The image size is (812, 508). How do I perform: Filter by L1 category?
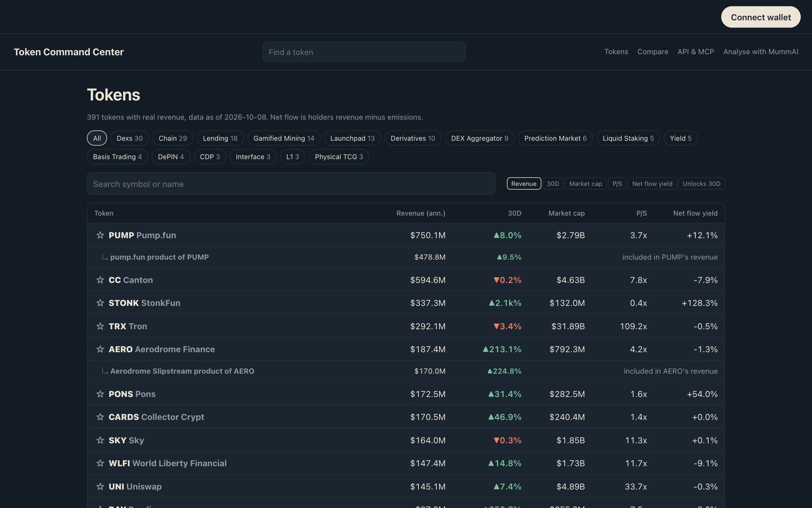click(x=292, y=157)
